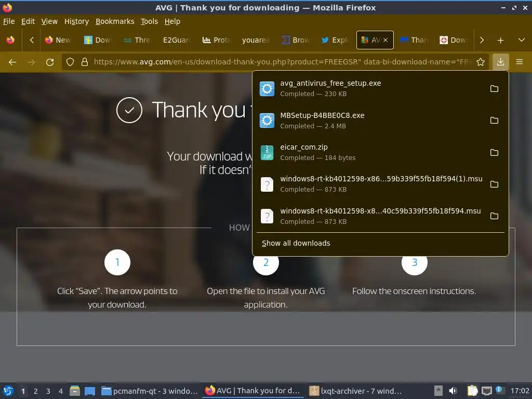Open the Edit menu

point(28,21)
